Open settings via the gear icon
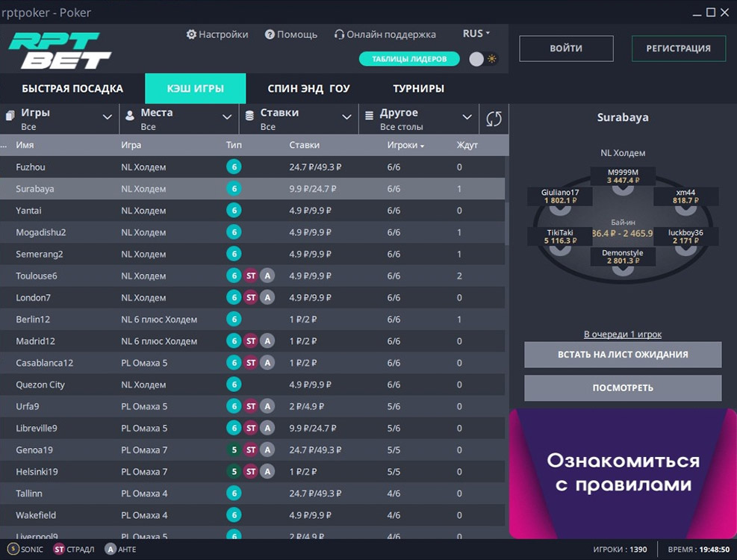The image size is (737, 560). [191, 34]
